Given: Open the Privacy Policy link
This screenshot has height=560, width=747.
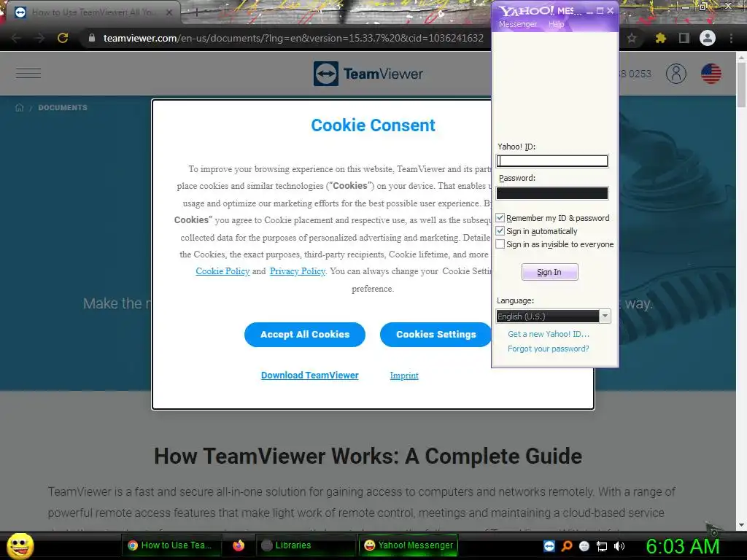Looking at the screenshot, I should coord(298,271).
